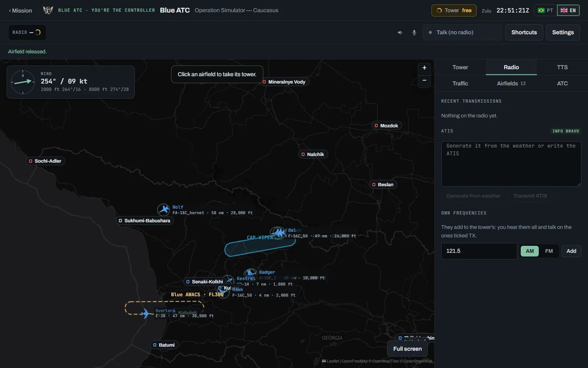Click the ATIS text area
588x368 pixels.
(511, 164)
